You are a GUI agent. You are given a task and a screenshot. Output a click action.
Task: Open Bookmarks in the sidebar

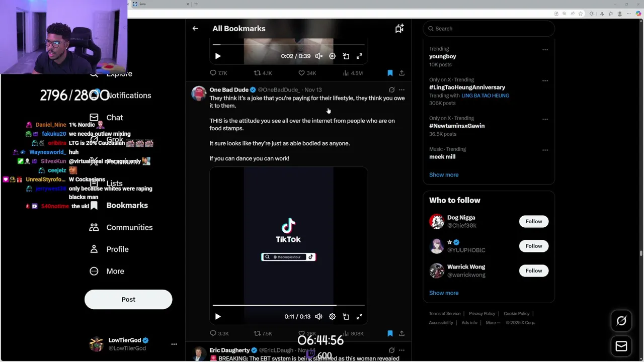(x=119, y=206)
